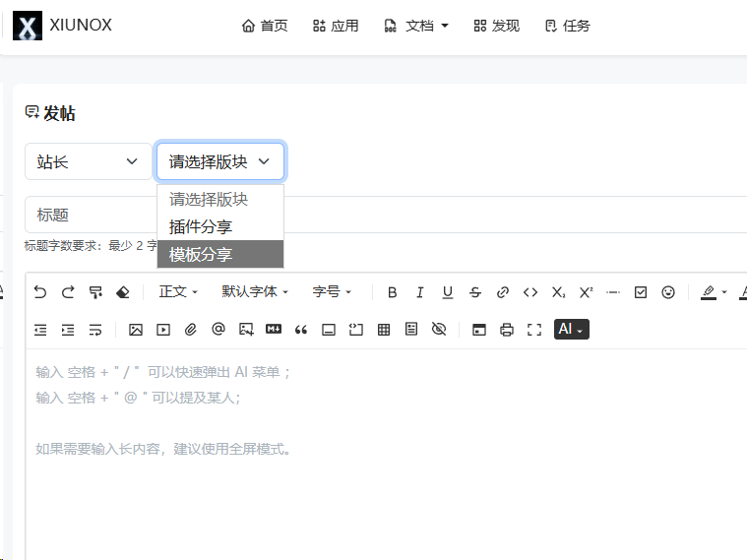Open the AI dropdown button

571,330
